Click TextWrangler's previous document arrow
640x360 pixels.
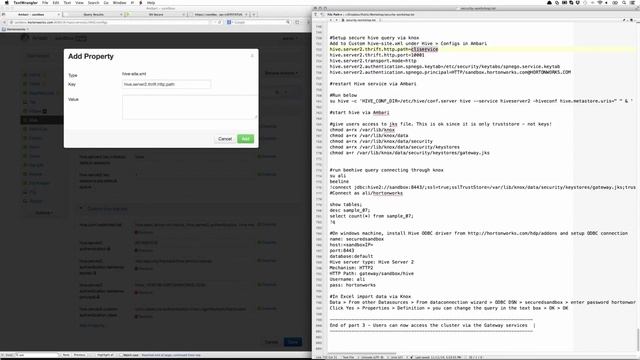click(331, 20)
